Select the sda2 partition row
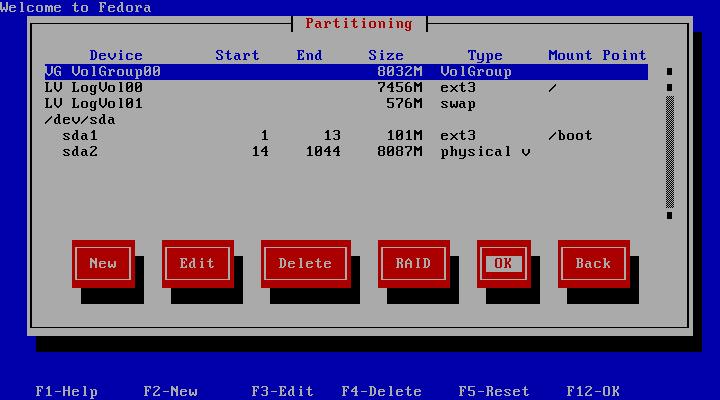The height and width of the screenshot is (400, 720). click(346, 152)
